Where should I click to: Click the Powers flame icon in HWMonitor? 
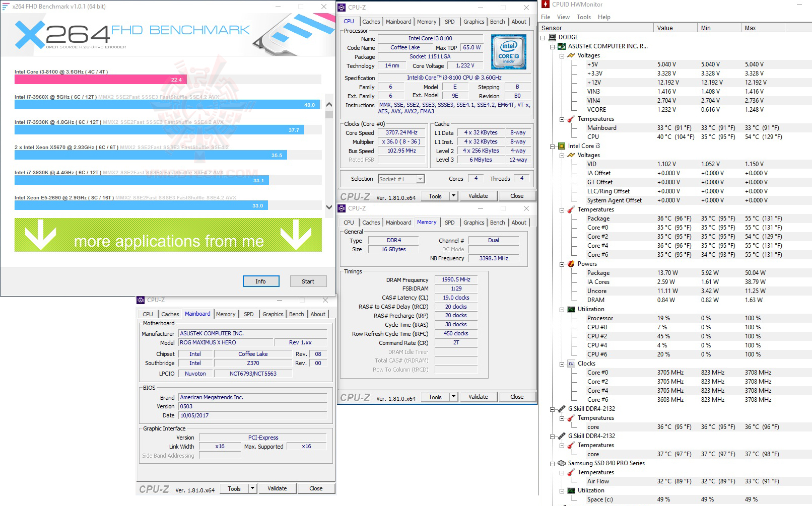571,264
